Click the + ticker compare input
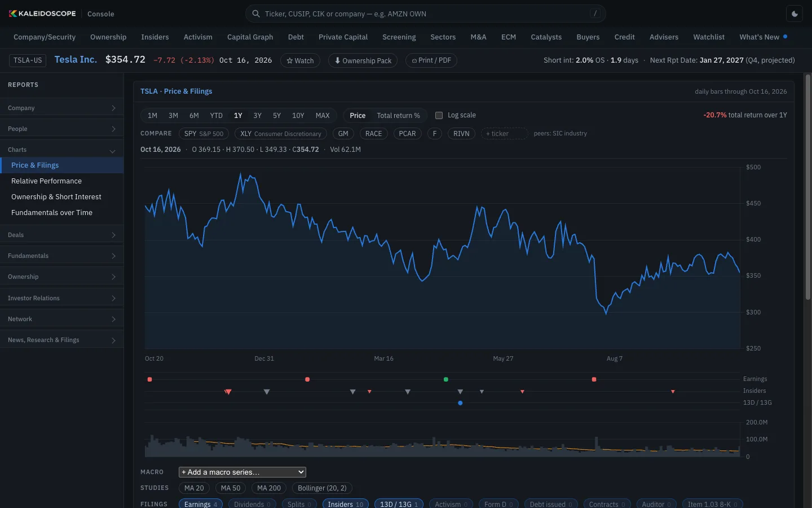Viewport: 812px width, 508px height. click(x=504, y=134)
